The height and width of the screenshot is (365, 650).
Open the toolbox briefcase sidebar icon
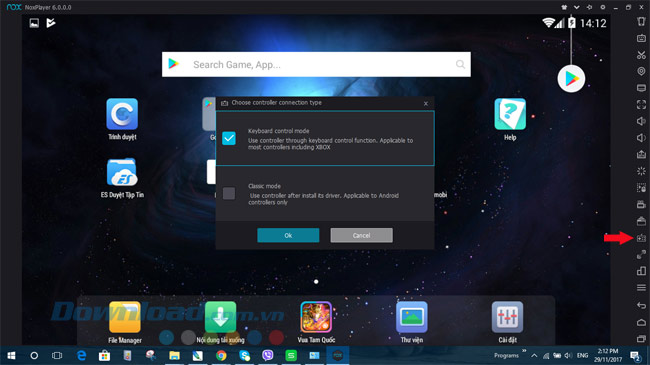pyautogui.click(x=641, y=221)
